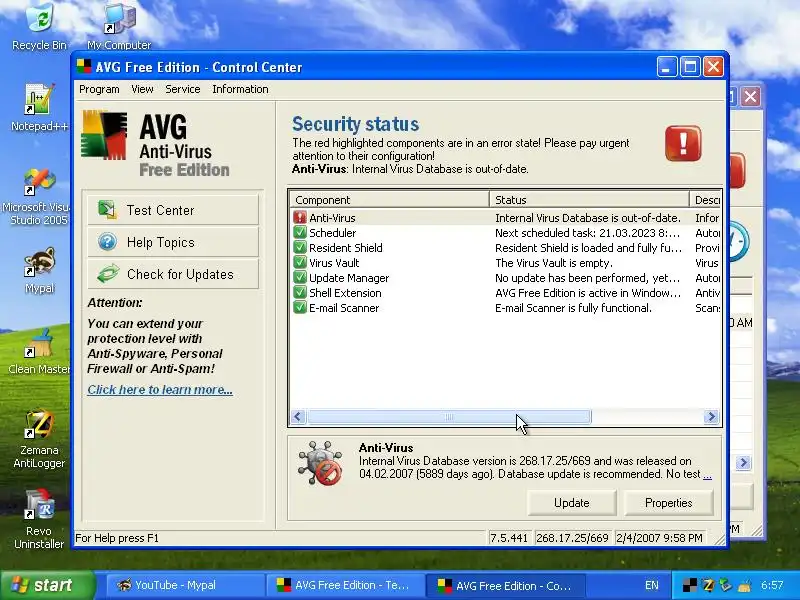800x600 pixels.
Task: Click the green check icon beside Resident Shield
Action: pos(299,247)
